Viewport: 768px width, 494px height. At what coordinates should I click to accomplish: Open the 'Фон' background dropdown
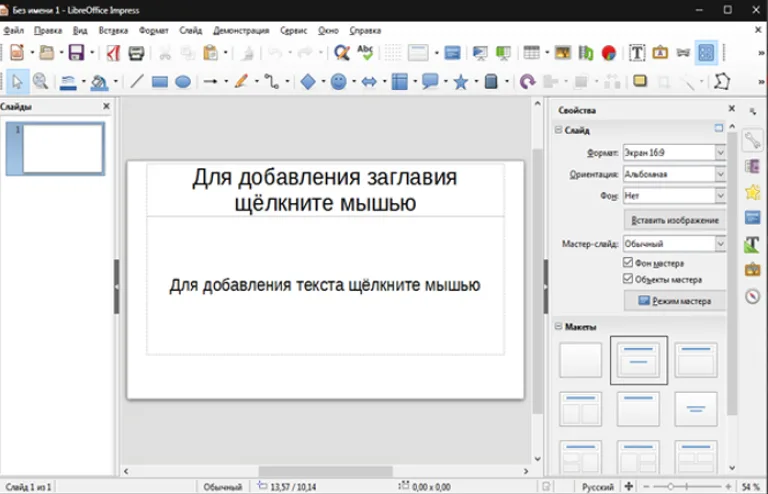(674, 195)
